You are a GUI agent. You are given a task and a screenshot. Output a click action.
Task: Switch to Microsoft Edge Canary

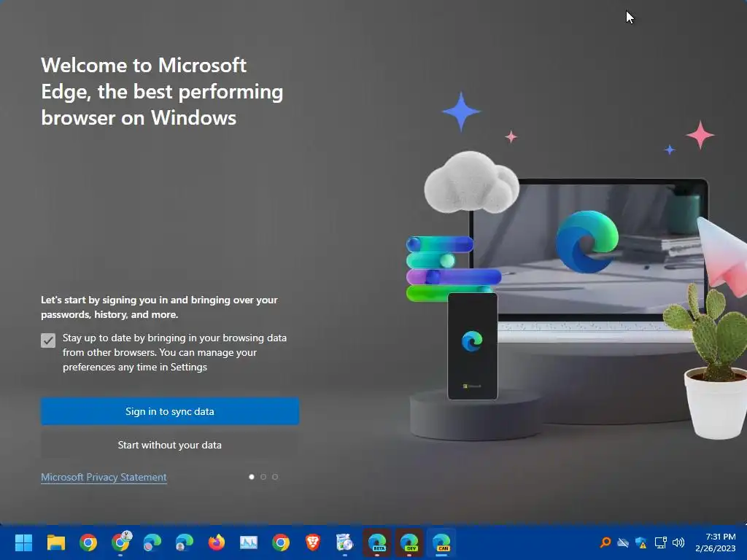[x=441, y=542]
